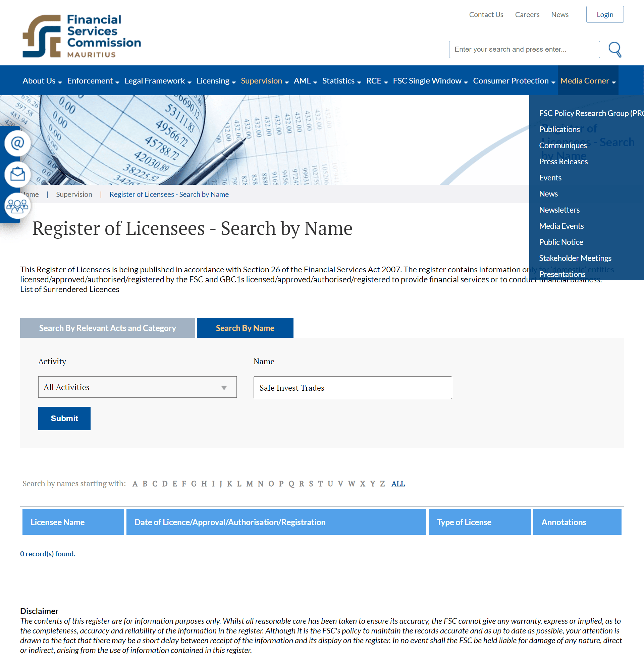Click the Name input field
Viewport: 644px width, 666px height.
(353, 388)
